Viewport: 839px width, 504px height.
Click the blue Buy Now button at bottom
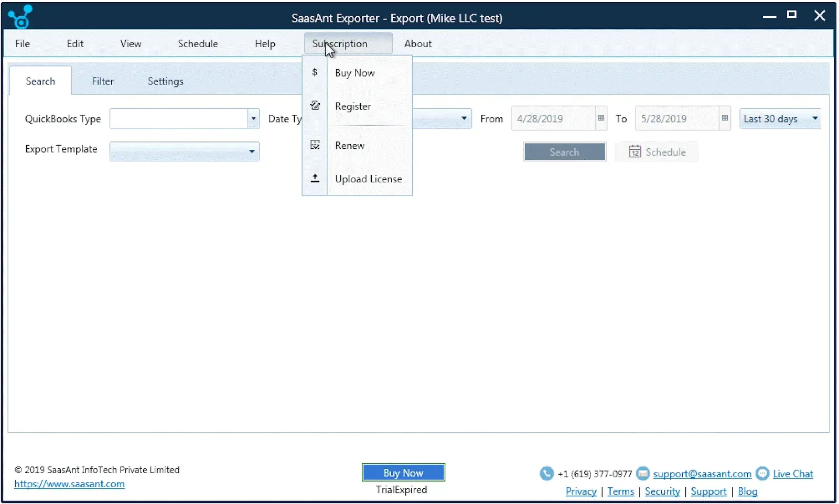click(403, 473)
